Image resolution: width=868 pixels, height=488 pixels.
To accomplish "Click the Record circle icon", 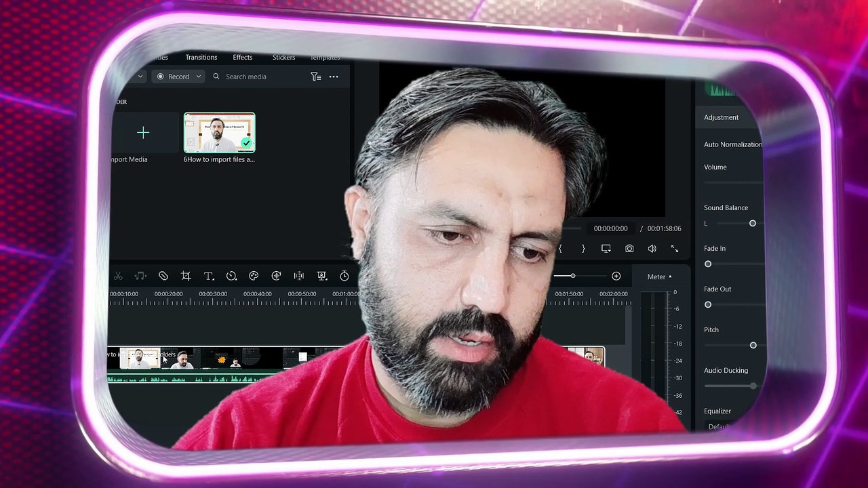I will coord(161,77).
